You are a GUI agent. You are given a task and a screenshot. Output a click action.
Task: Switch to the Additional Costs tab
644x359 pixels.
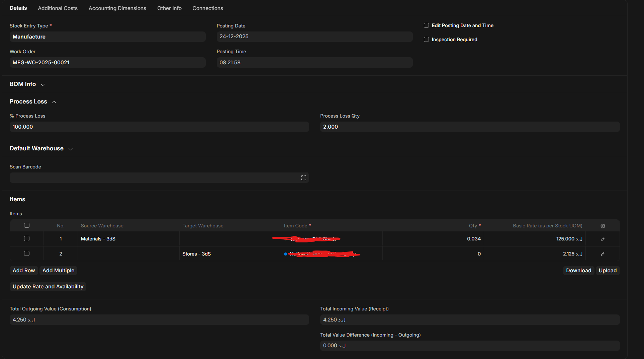[x=58, y=8]
